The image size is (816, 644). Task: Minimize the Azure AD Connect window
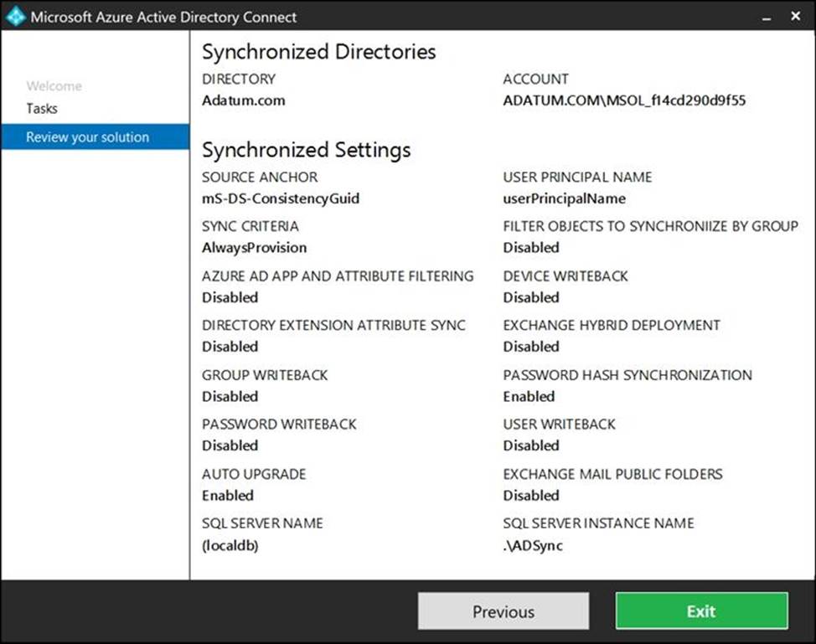(x=764, y=17)
